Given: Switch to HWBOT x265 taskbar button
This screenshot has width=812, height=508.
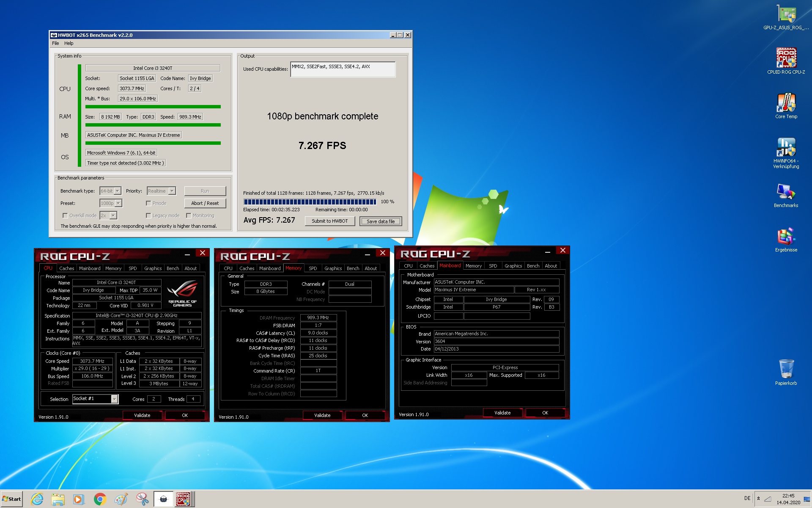Looking at the screenshot, I should pyautogui.click(x=163, y=499).
